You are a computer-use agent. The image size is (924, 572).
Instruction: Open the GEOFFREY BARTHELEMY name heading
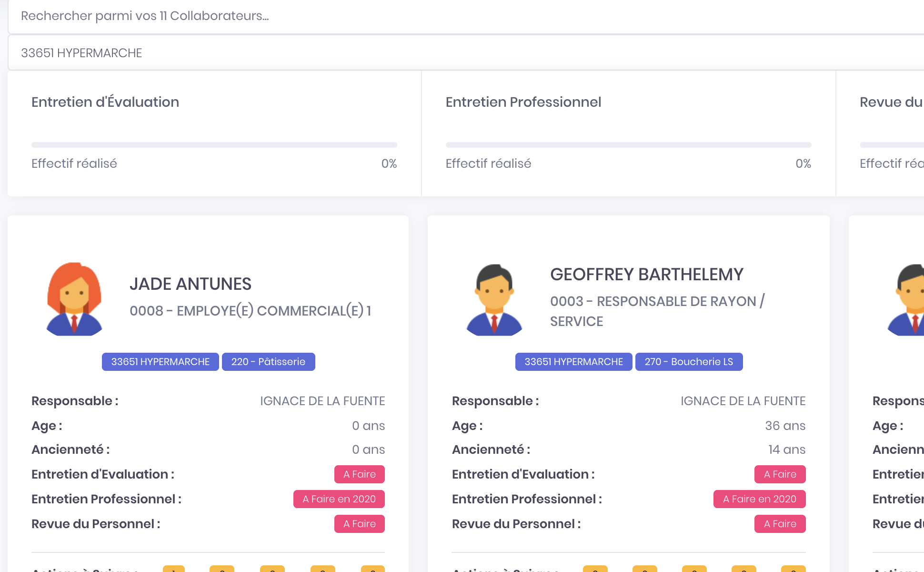(646, 275)
